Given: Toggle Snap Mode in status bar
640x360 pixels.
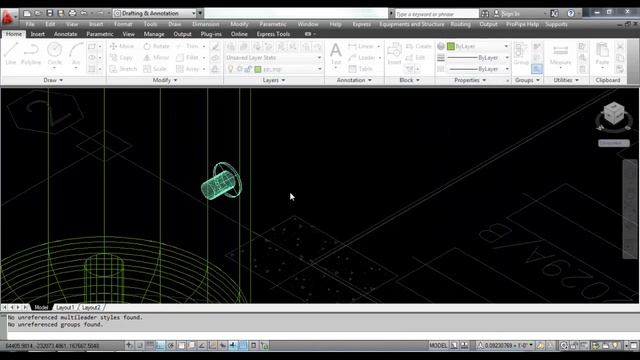Looking at the screenshot, I should coord(140,346).
